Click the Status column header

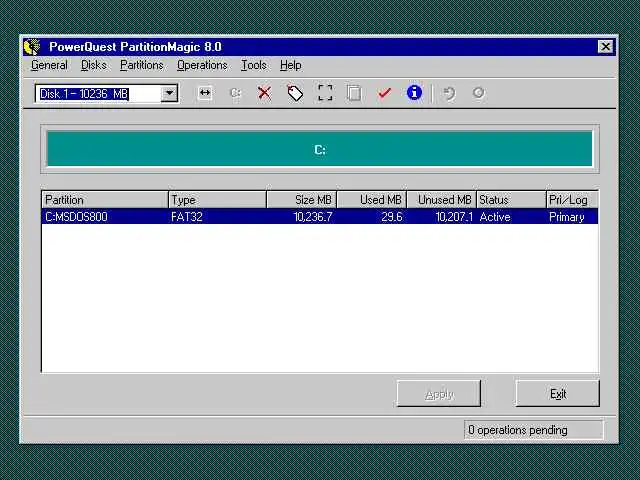click(511, 200)
